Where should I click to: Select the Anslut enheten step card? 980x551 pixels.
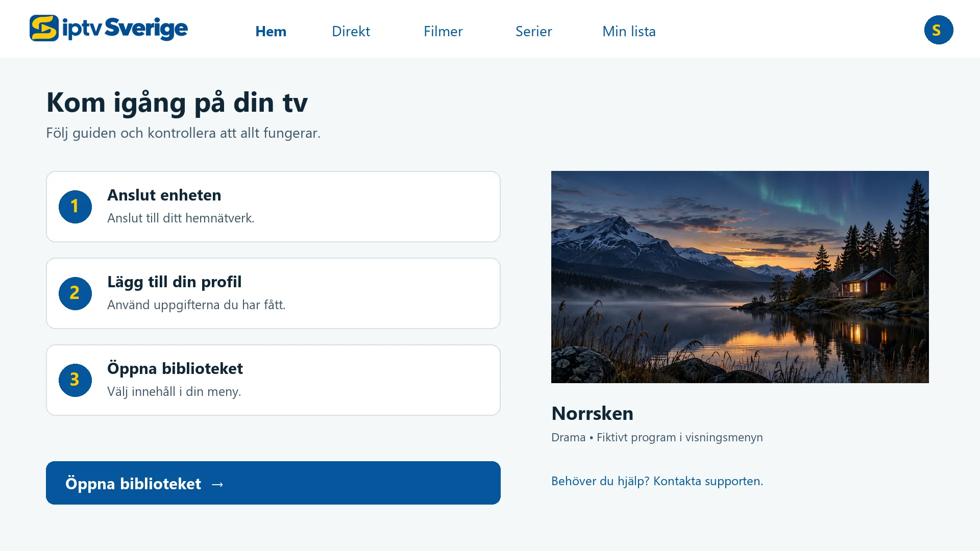[273, 207]
